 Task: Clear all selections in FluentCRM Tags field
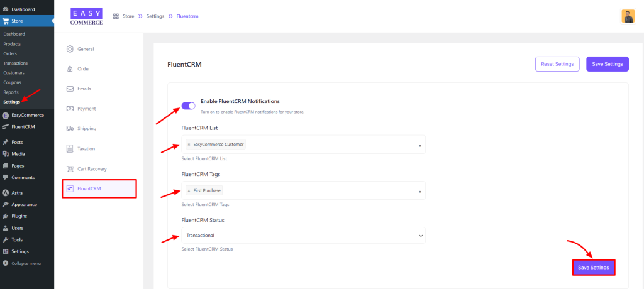(419, 192)
